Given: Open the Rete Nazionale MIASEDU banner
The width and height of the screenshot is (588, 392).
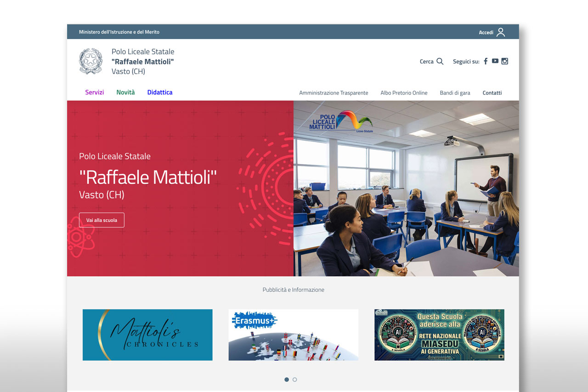Looking at the screenshot, I should coord(439,335).
